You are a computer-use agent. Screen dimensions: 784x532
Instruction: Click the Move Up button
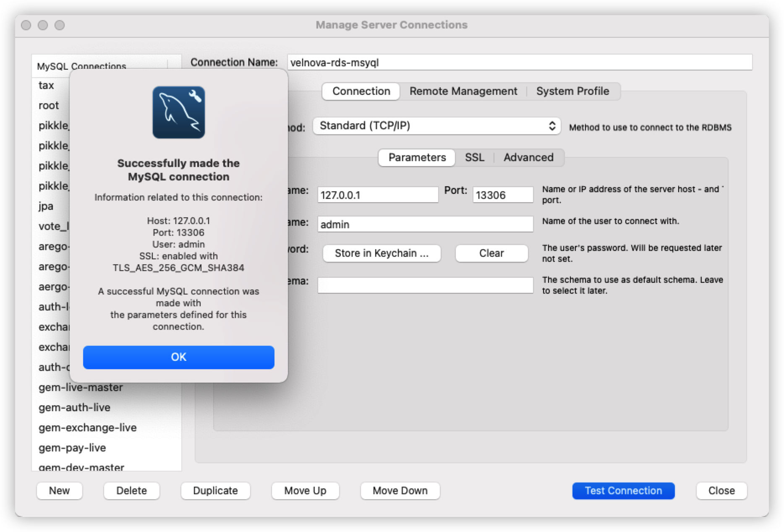(305, 490)
